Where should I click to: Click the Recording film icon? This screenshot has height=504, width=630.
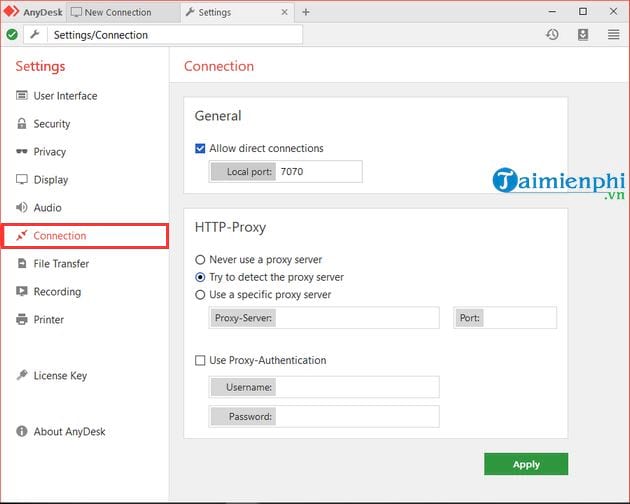click(22, 291)
